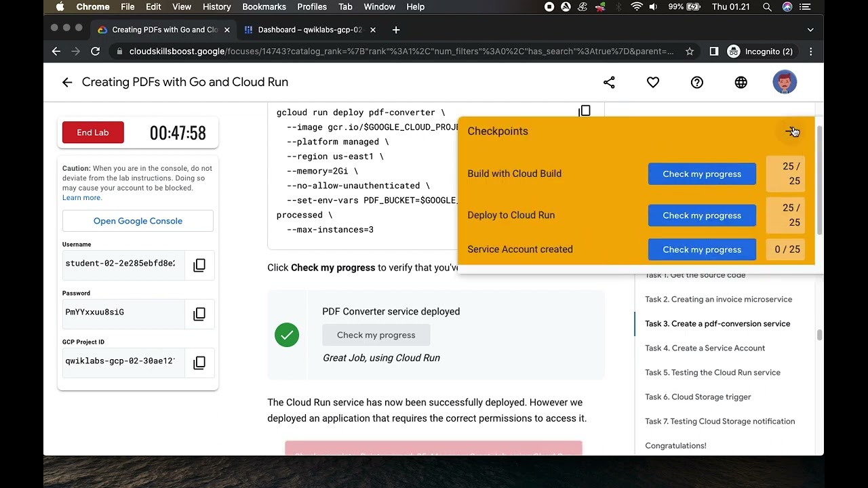Open the Window menu
The width and height of the screenshot is (868, 488).
click(x=380, y=7)
